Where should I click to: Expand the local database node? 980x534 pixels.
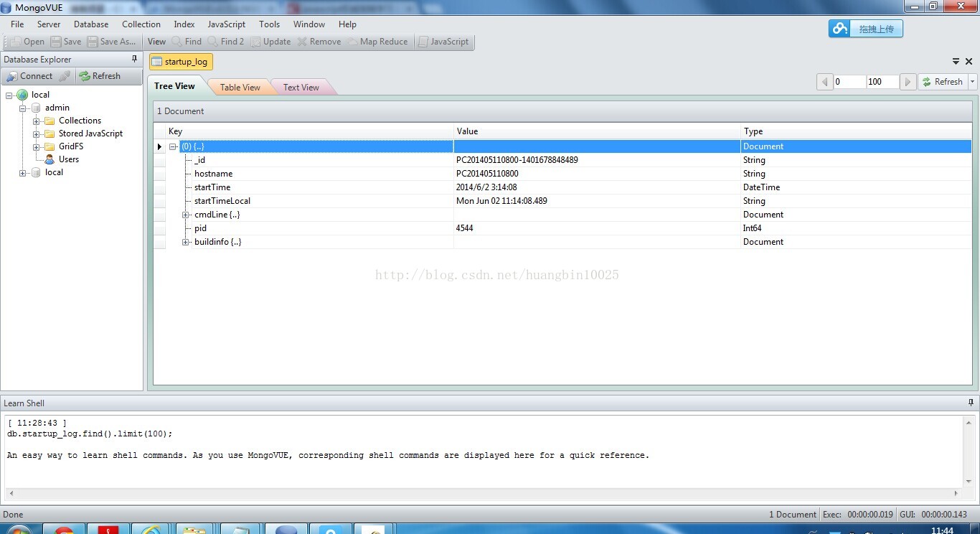[x=23, y=172]
